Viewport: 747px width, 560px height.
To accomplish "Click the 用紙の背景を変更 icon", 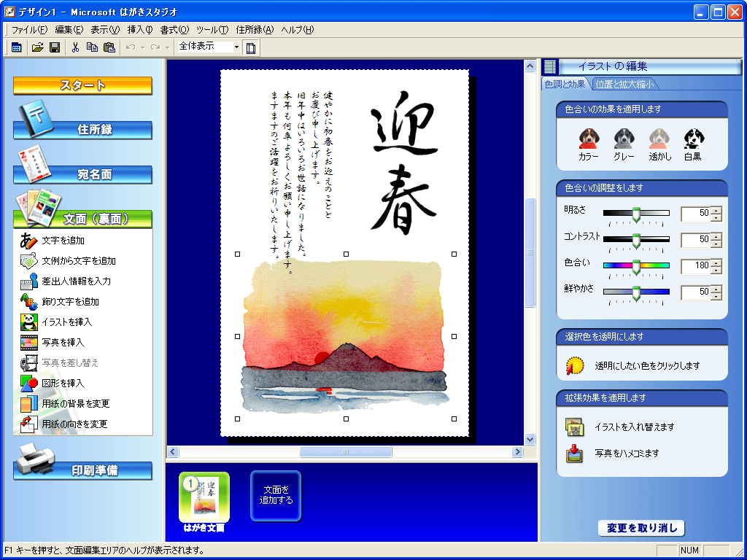I will (28, 404).
